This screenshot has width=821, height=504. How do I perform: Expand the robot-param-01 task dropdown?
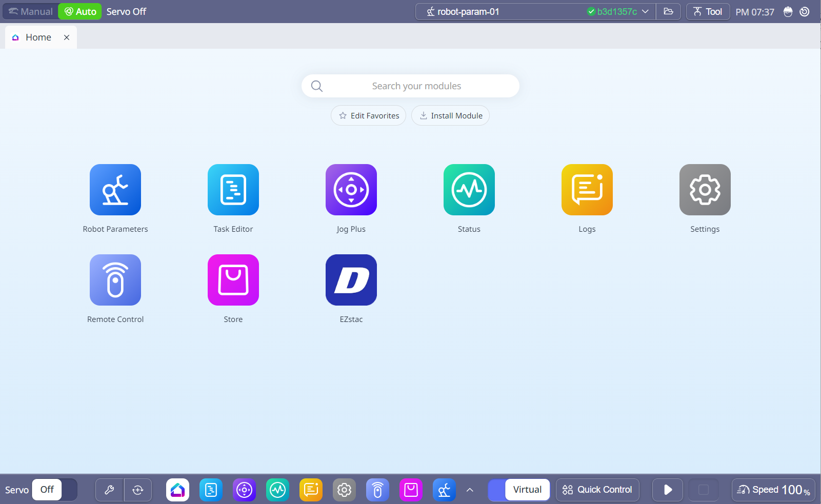(645, 11)
